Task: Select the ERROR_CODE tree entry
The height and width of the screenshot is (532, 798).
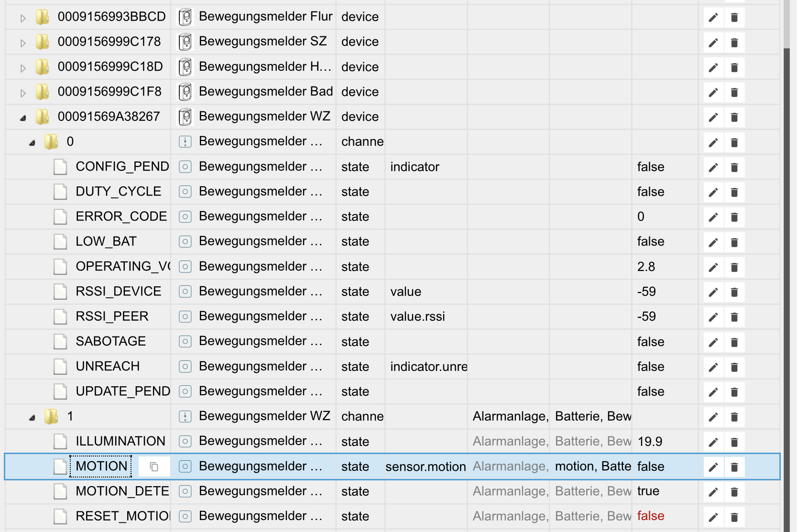Action: click(x=121, y=217)
